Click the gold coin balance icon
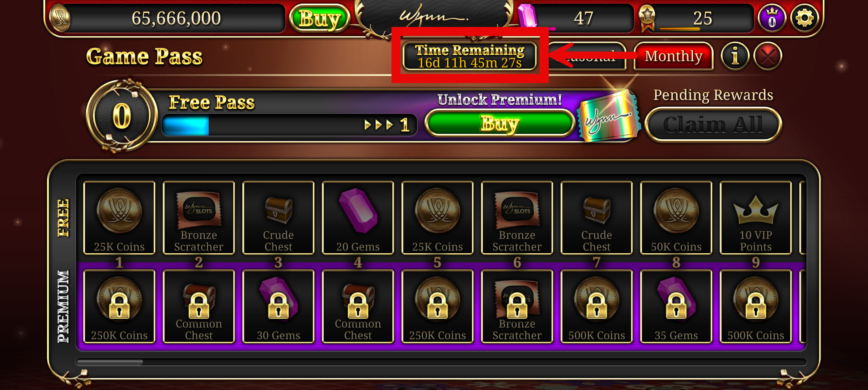 [60, 18]
